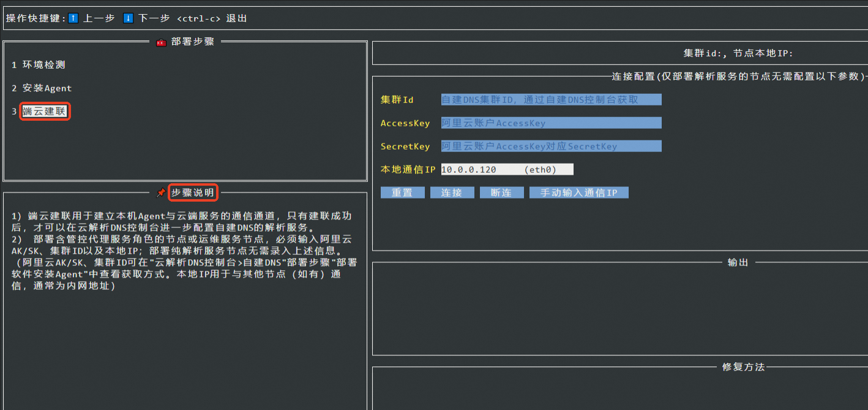Click the 输出 panel title
This screenshot has height=410, width=868.
click(x=738, y=262)
